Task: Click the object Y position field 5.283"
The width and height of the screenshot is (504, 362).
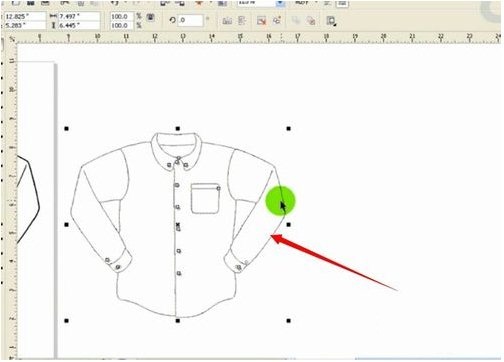Action: tap(25, 25)
